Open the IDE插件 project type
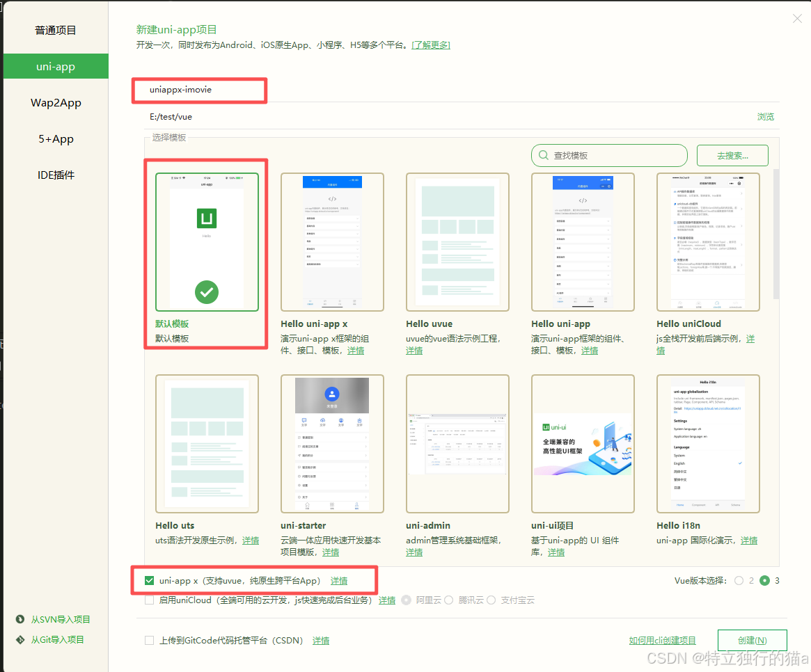 pos(56,175)
